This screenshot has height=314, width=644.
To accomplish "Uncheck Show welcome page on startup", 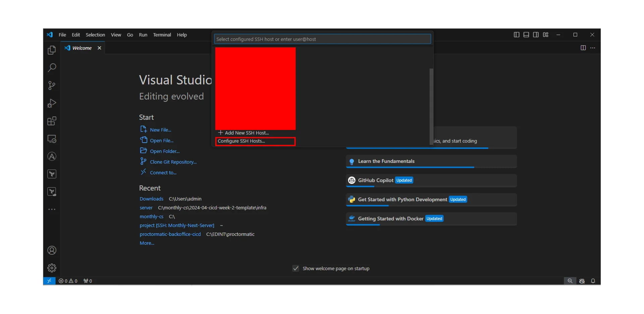I will point(296,268).
